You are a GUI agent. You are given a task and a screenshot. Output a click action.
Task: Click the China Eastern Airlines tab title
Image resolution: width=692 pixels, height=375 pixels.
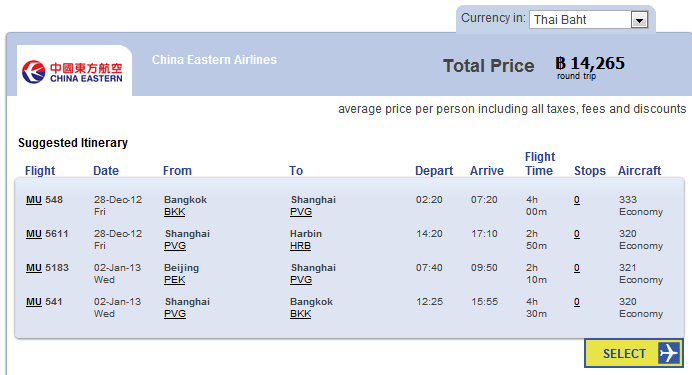(x=214, y=60)
